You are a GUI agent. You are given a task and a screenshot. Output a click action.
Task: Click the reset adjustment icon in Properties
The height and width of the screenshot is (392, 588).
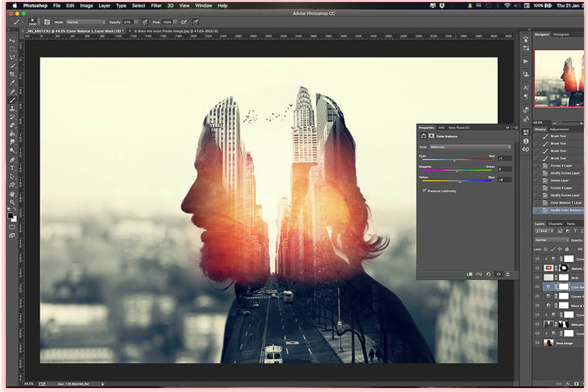point(488,274)
